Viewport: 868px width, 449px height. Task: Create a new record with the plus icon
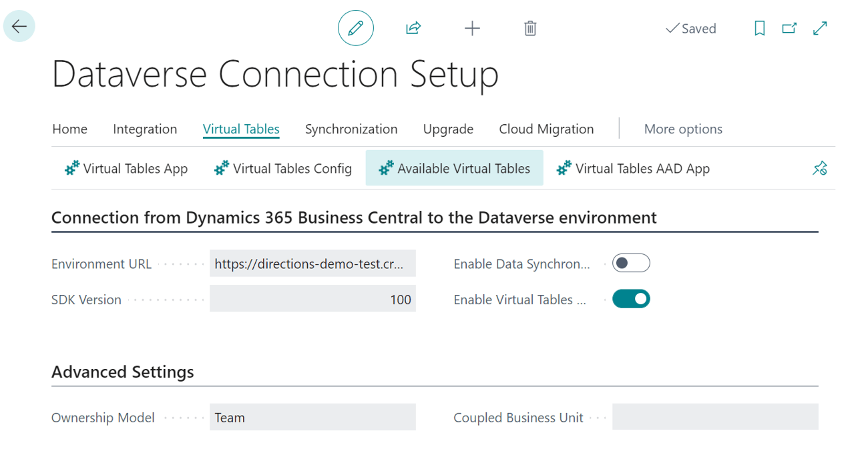472,27
